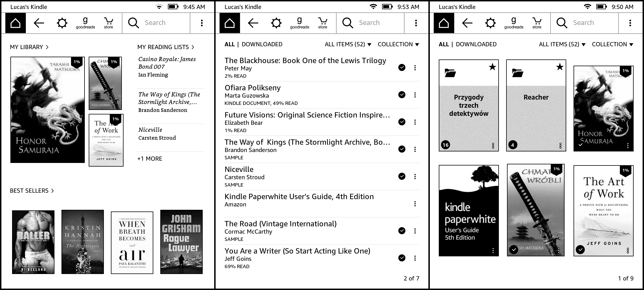Image resolution: width=644 pixels, height=290 pixels.
Task: Tap search field on the 9:50 AM screen
Action: [585, 23]
